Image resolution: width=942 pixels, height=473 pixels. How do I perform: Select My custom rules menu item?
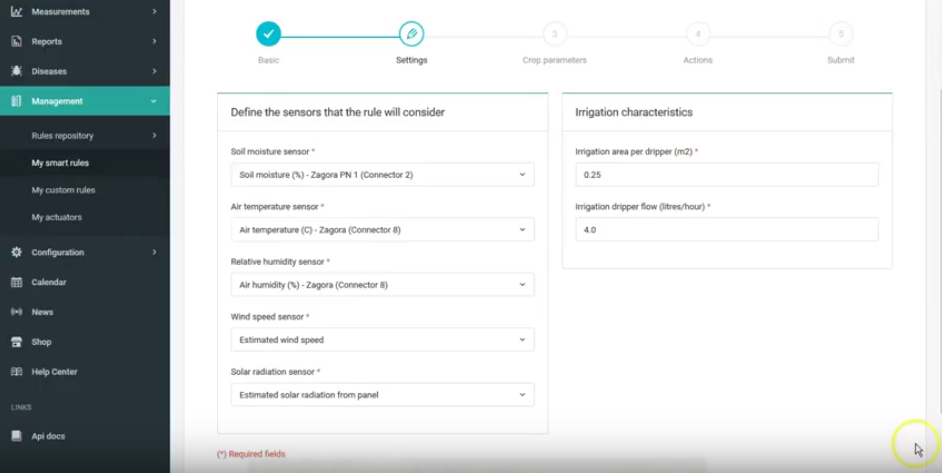click(x=63, y=190)
